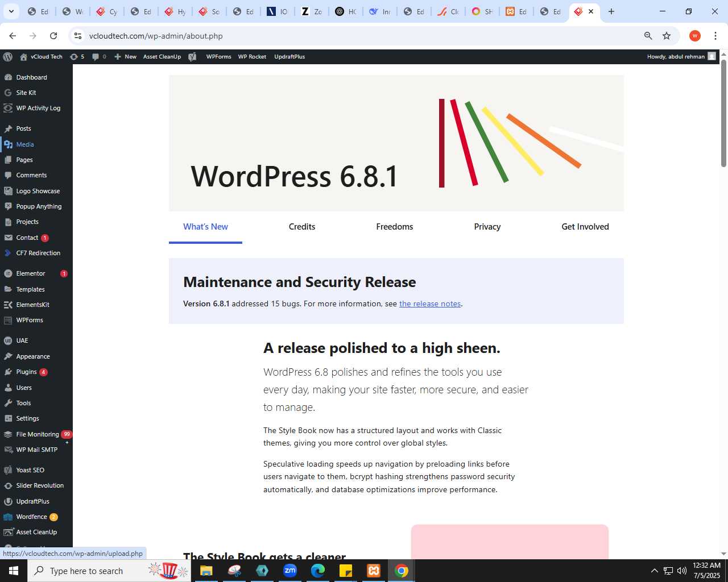Select the What's New tab

205,227
